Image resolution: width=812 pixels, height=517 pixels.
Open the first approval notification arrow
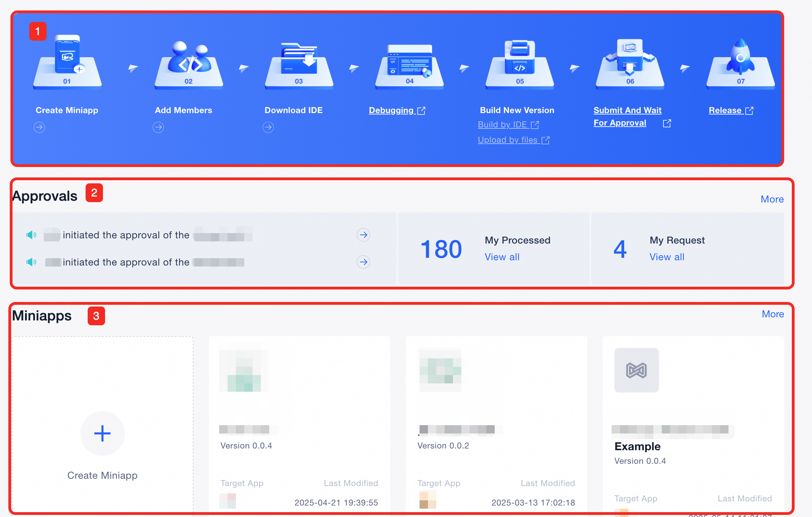coord(363,235)
